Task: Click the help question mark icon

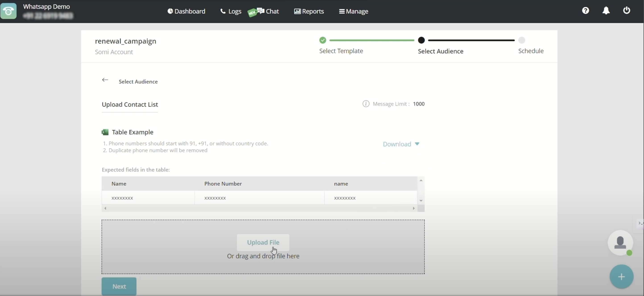Action: pyautogui.click(x=586, y=10)
